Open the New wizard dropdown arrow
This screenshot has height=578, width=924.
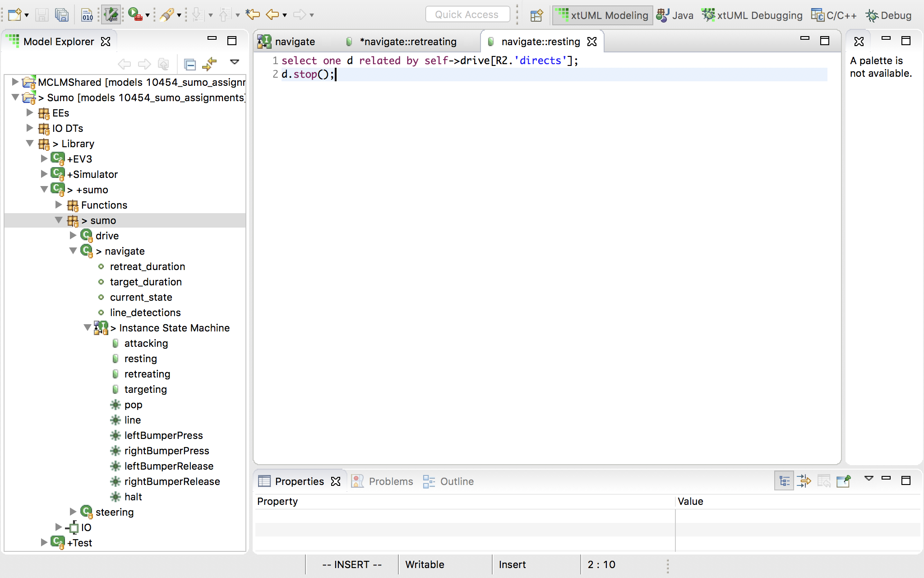pyautogui.click(x=27, y=15)
